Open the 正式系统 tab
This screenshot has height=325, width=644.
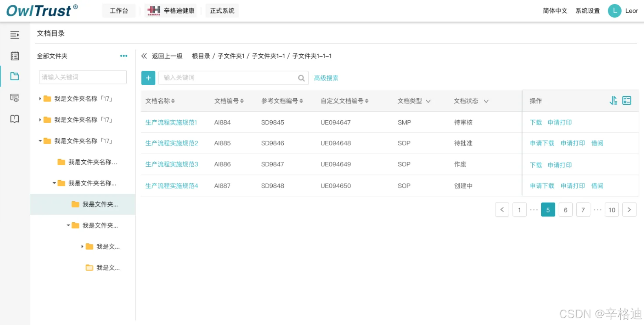(222, 11)
